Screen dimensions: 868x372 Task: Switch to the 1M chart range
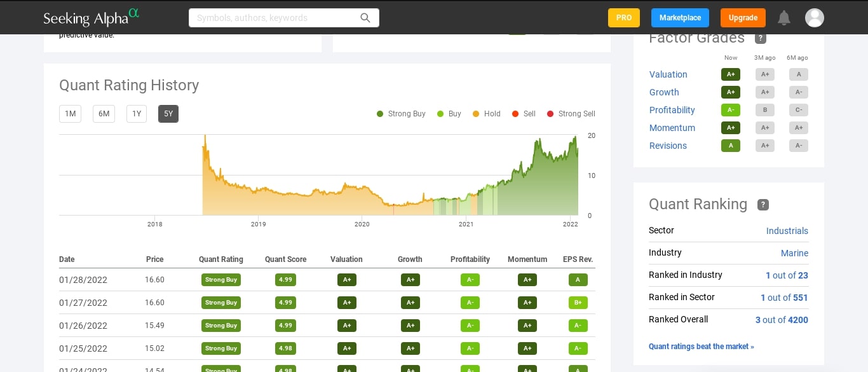(70, 114)
